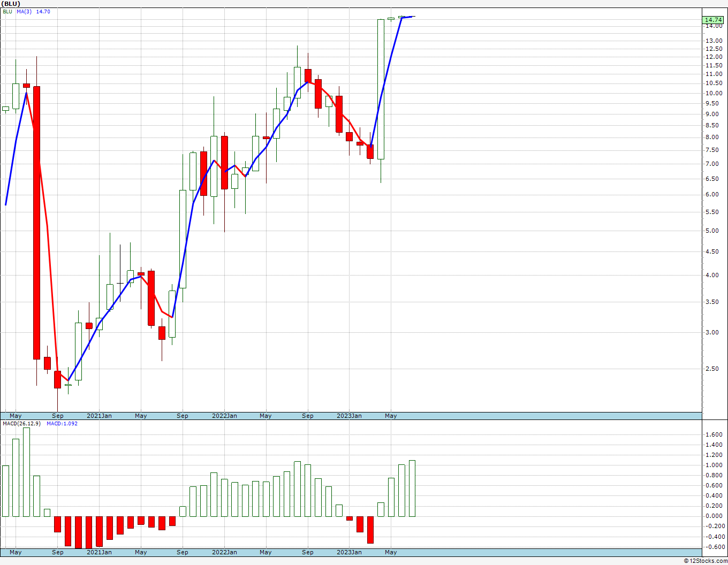Viewport: 728px width, 565px height.
Task: Select the 10.00 price axis label
Action: [714, 93]
